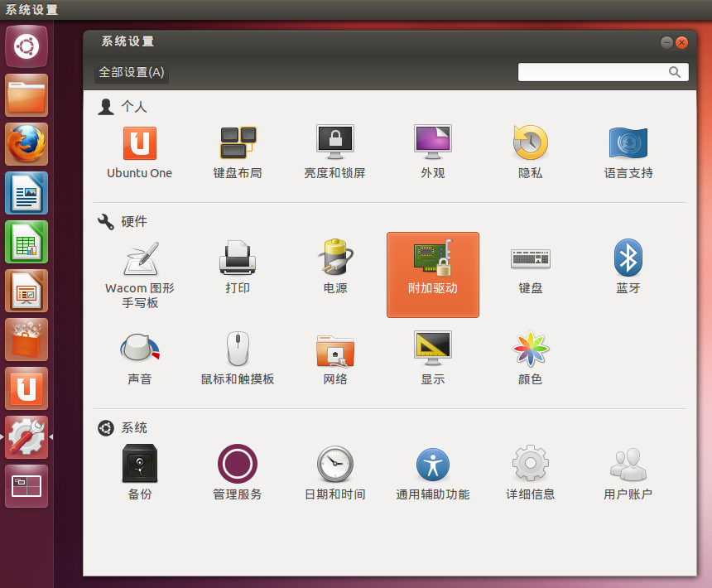Launch LibreOffice Calc from launcher
Viewport: 712px width, 588px height.
tap(26, 242)
